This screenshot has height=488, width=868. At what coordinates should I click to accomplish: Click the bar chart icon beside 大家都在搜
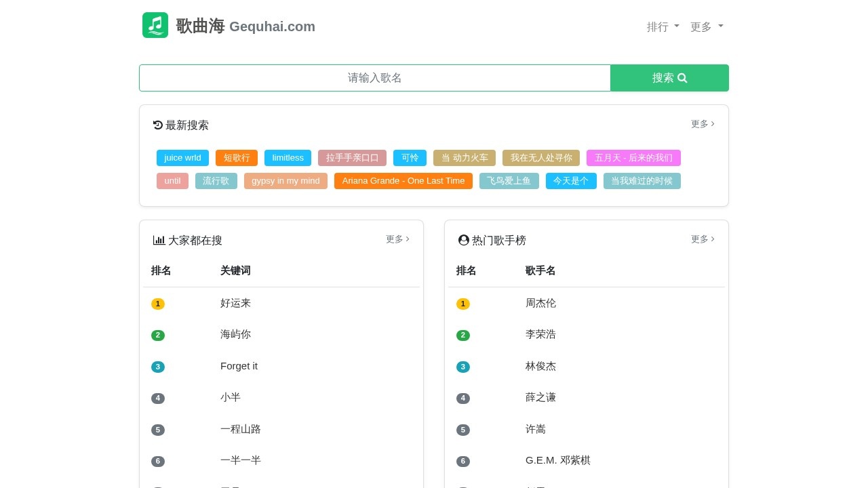click(x=159, y=240)
